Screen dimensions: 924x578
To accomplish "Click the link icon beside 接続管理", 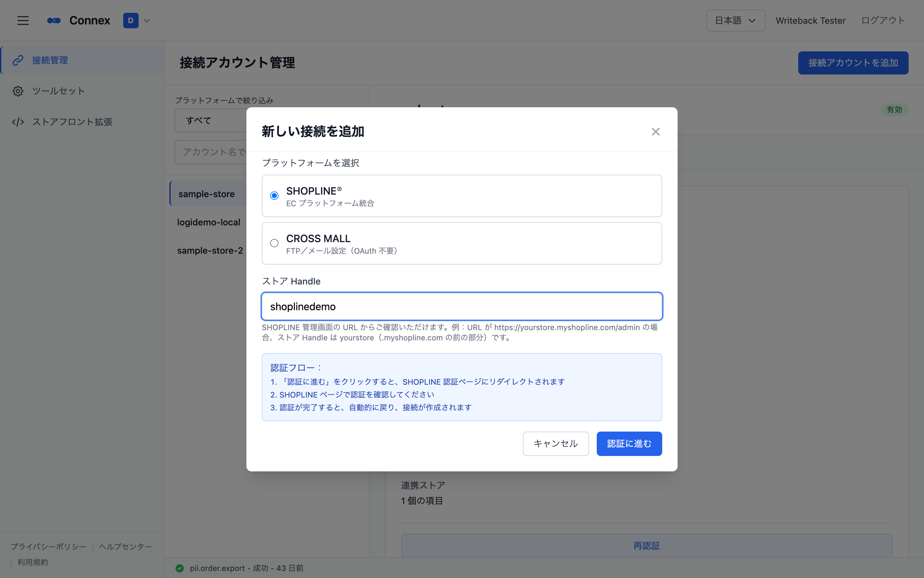I will click(18, 60).
